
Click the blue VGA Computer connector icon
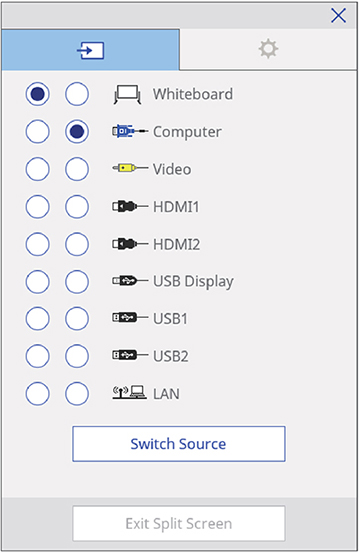click(129, 132)
